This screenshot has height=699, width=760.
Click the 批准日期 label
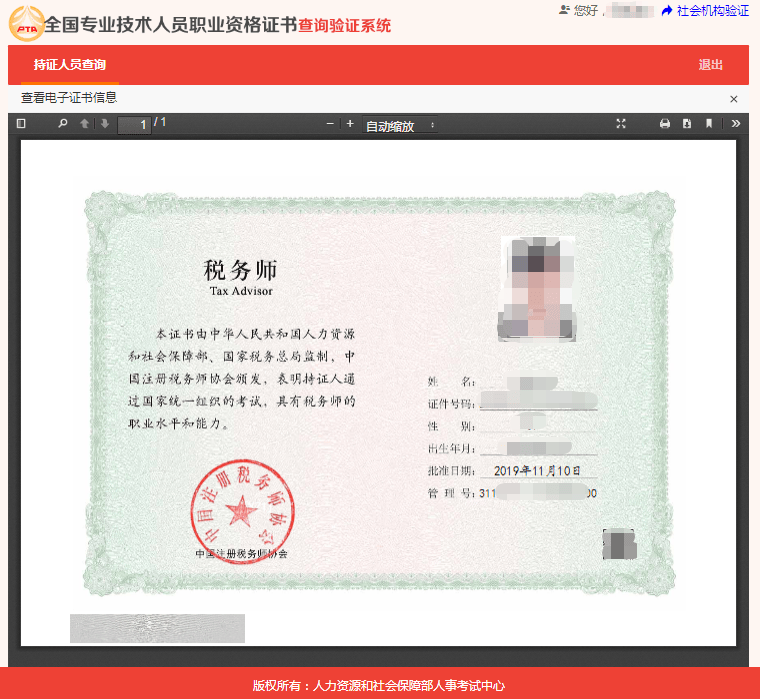pyautogui.click(x=451, y=471)
